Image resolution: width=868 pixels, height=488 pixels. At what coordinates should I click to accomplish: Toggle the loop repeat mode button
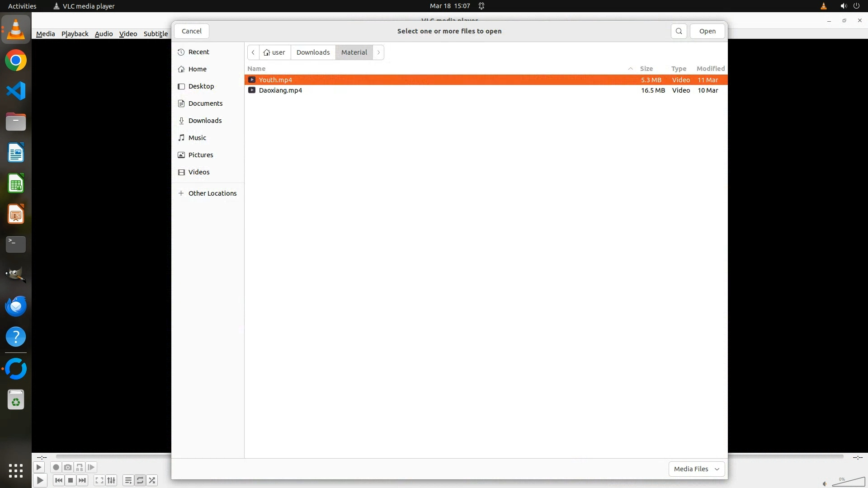140,480
